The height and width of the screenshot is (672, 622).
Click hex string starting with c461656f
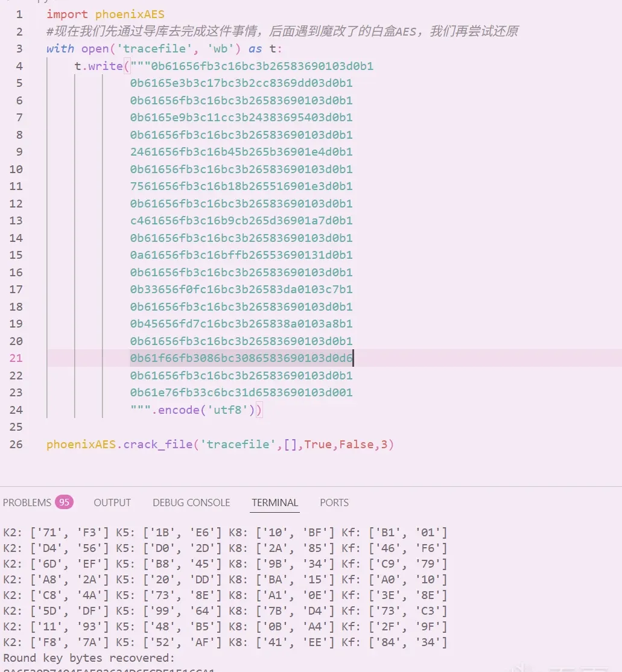(x=241, y=220)
